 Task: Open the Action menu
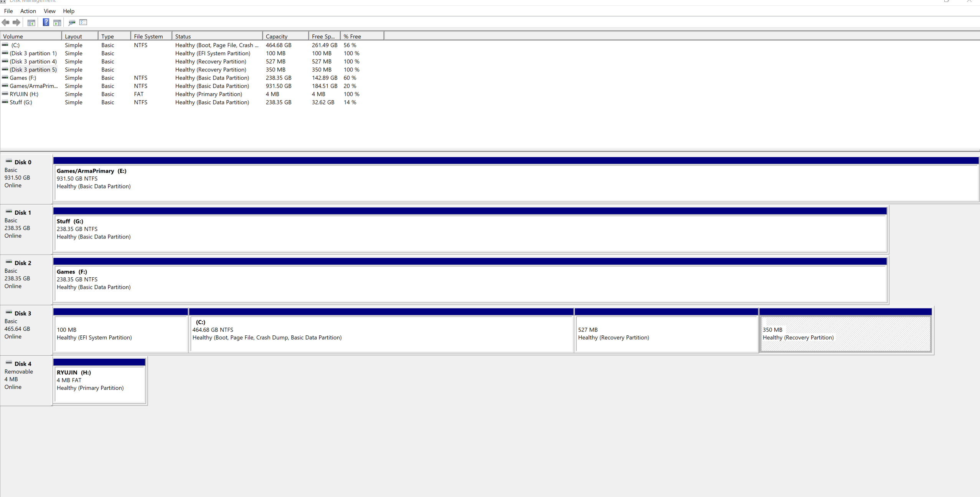[x=28, y=11]
